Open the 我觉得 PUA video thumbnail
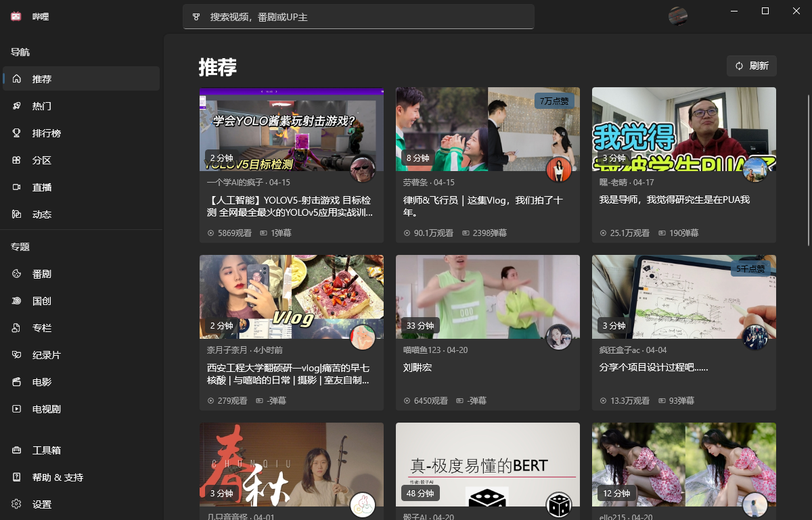Viewport: 812px width, 520px height. 684,129
